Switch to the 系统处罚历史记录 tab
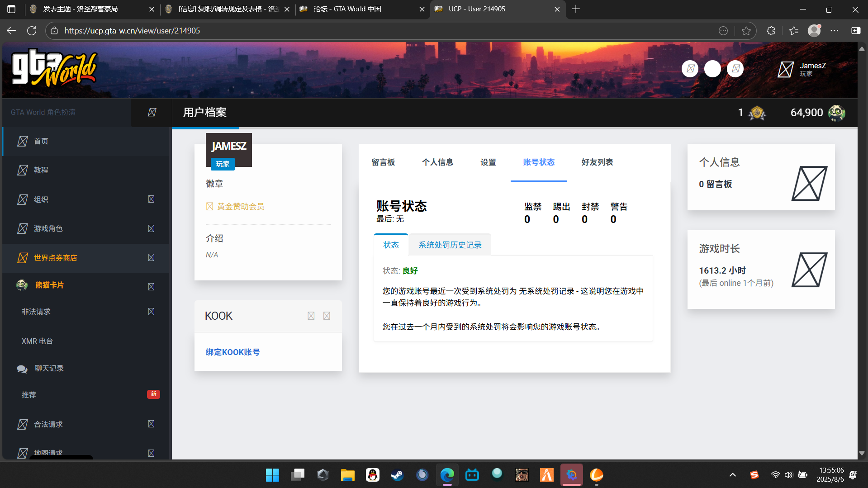This screenshot has width=868, height=488. click(450, 245)
